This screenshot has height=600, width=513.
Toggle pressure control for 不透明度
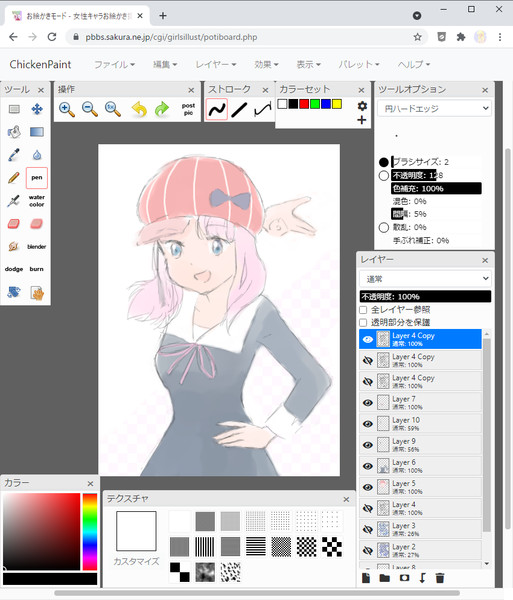[384, 176]
